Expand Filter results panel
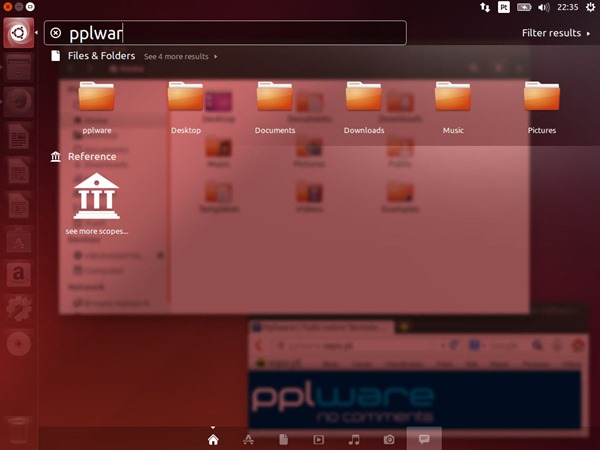Image resolution: width=600 pixels, height=450 pixels. (x=556, y=33)
